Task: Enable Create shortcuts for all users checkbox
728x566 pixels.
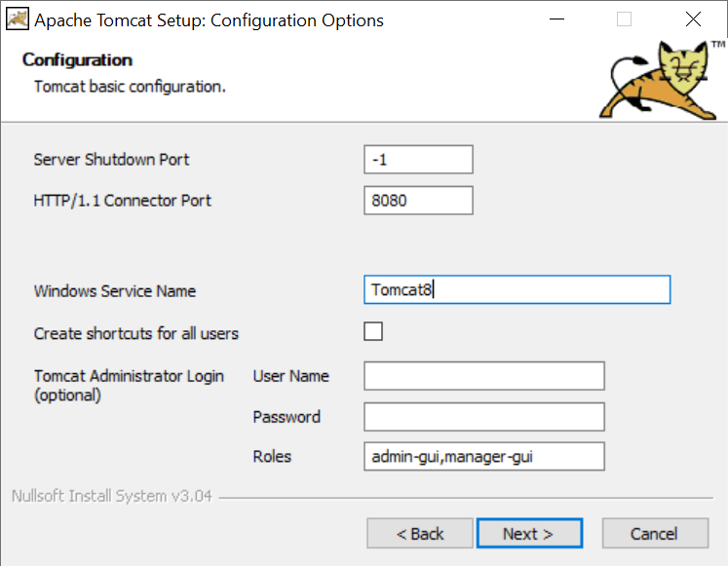Action: [373, 331]
